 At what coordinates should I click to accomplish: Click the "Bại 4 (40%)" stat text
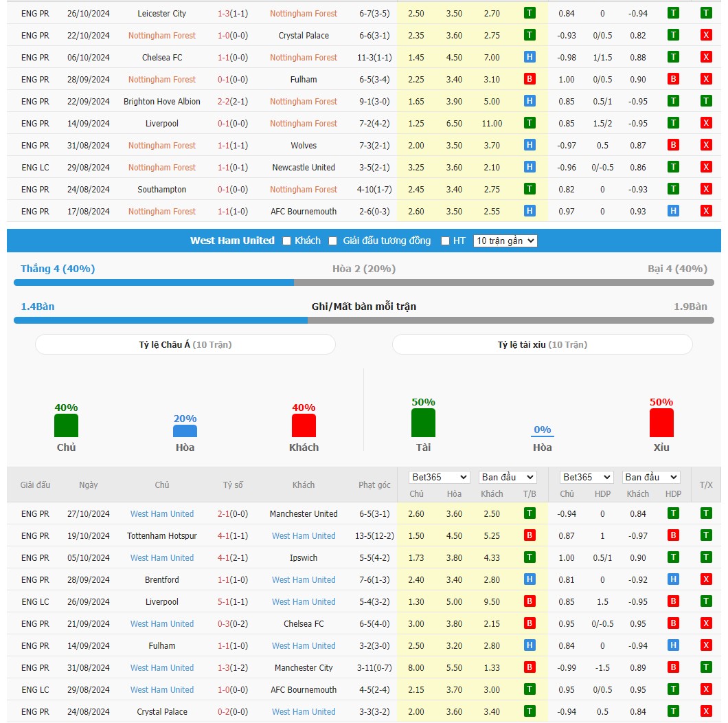(x=677, y=269)
